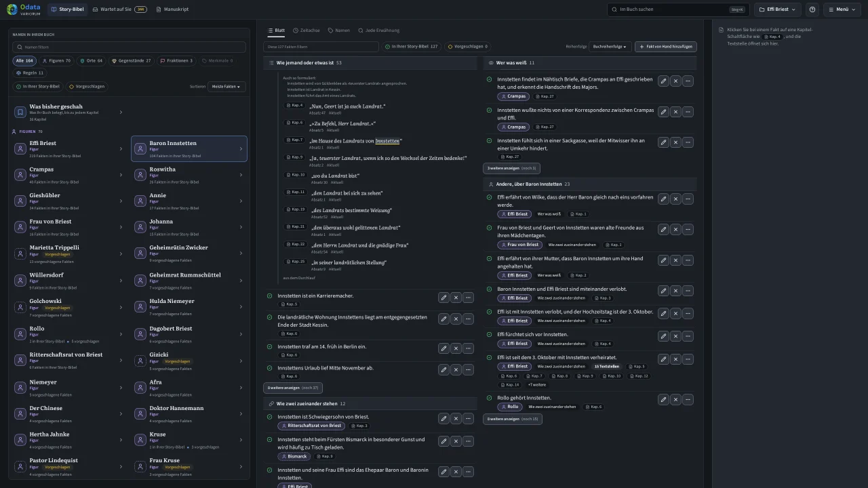The width and height of the screenshot is (868, 488).
Task: Dismiss the fact 'Innstetten wußte nichts von einer Korrespondenz'
Action: click(675, 111)
